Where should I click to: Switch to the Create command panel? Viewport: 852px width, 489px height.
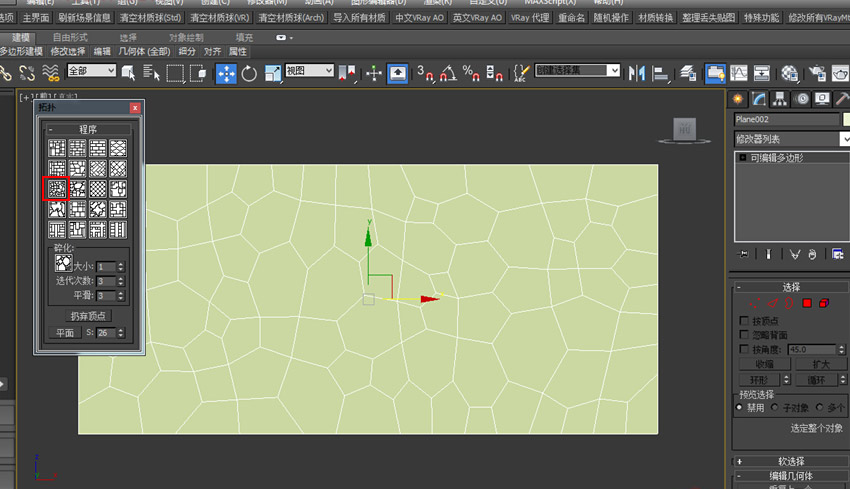[737, 99]
